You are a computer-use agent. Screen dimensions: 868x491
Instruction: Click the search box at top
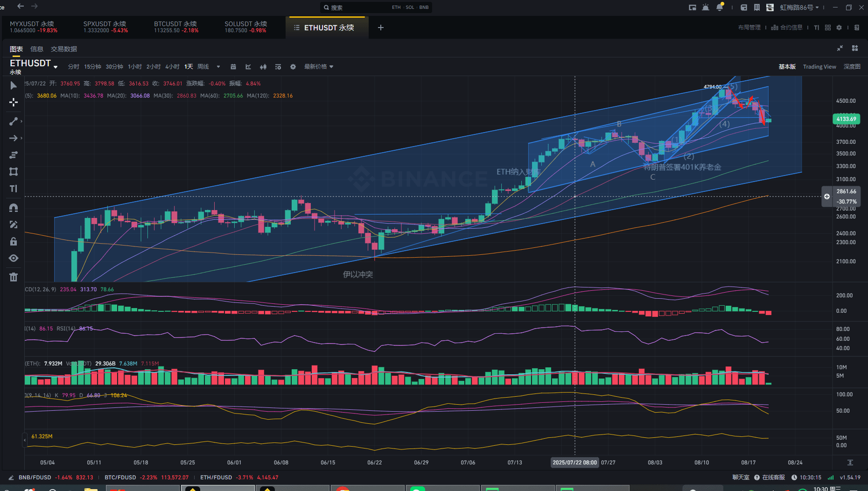376,7
